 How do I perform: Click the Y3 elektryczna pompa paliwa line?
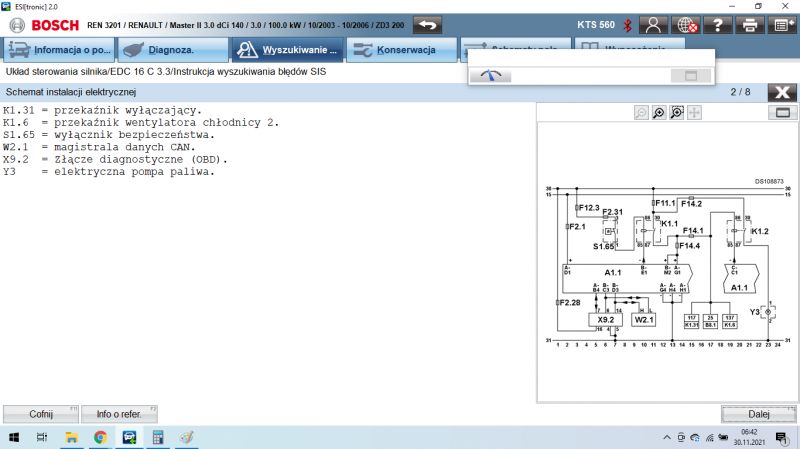pyautogui.click(x=109, y=171)
